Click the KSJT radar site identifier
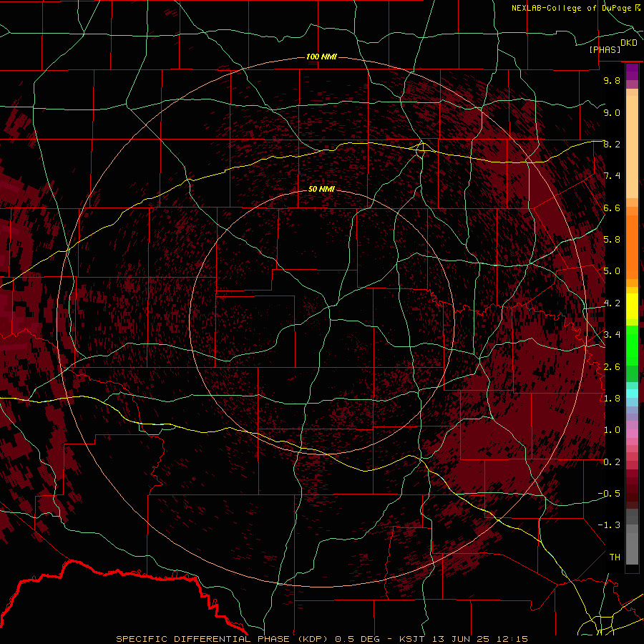Image resolution: width=644 pixels, height=644 pixels. (x=411, y=639)
